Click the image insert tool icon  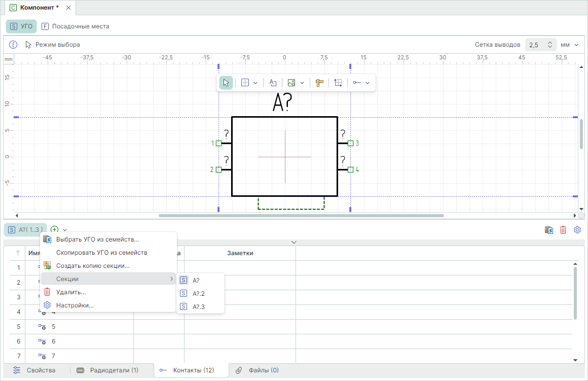[291, 83]
